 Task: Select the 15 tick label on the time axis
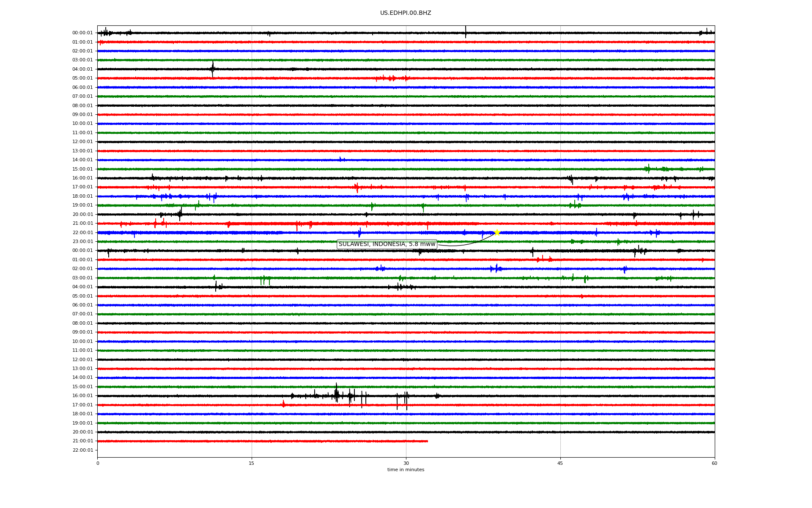(252, 463)
